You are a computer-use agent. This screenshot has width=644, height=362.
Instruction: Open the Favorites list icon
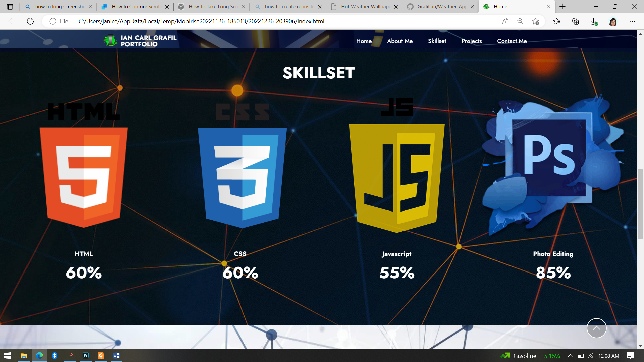pos(557,21)
